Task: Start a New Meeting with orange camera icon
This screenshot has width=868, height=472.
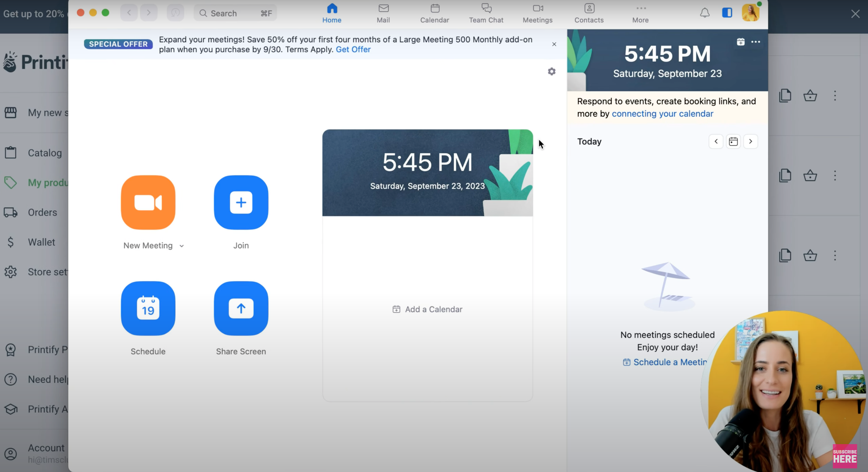Action: pos(148,202)
